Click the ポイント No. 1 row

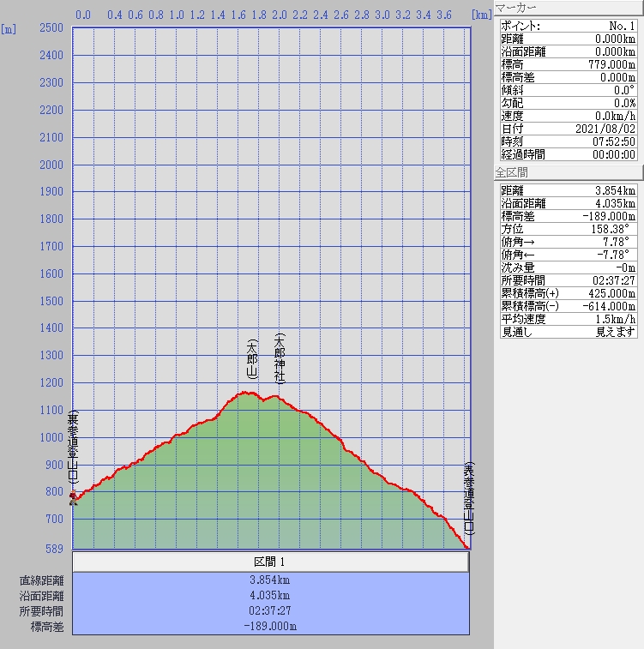(568, 26)
